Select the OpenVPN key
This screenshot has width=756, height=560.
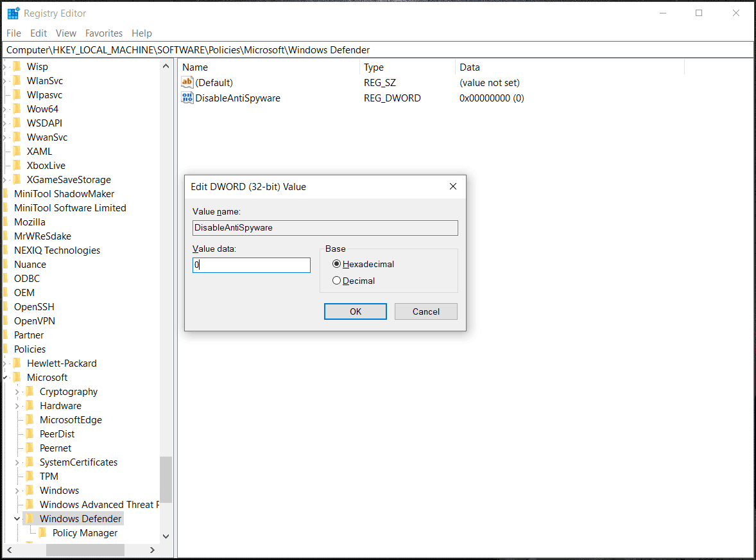(x=34, y=320)
